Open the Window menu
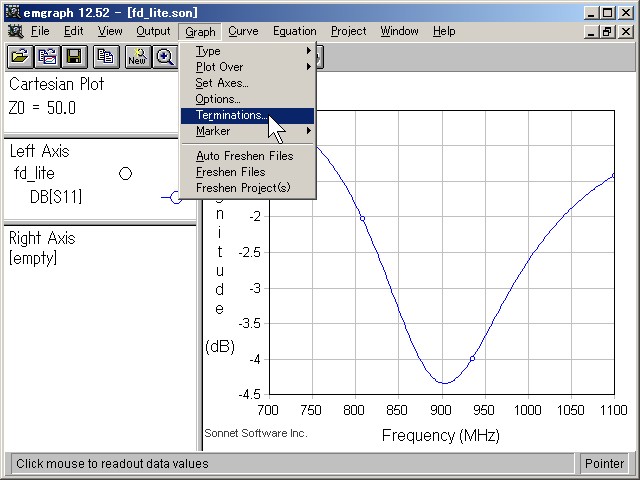This screenshot has width=640, height=480. 399,31
